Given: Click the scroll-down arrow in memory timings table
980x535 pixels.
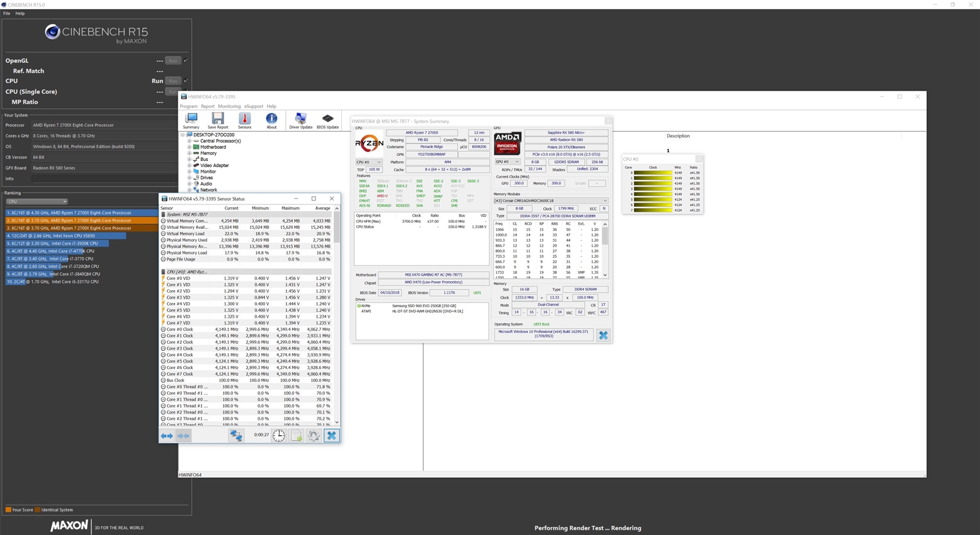Looking at the screenshot, I should [x=605, y=275].
